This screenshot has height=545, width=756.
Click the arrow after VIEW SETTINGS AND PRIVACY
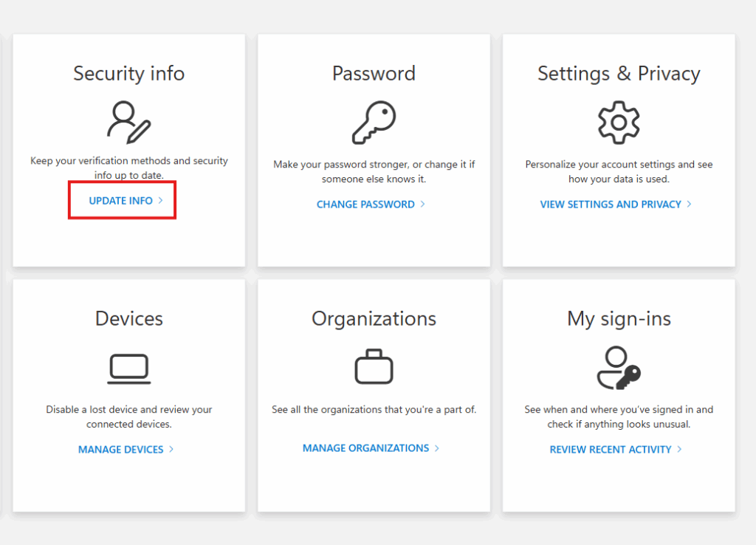pyautogui.click(x=689, y=204)
